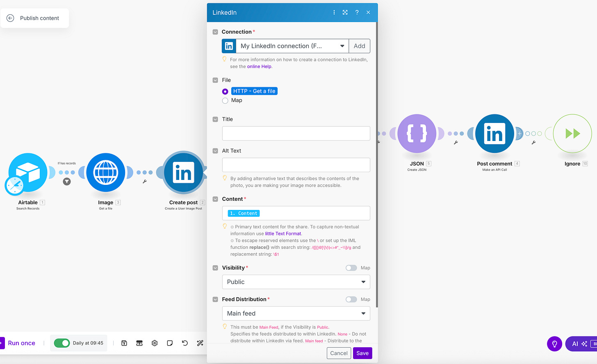Screen dimensions: 597x364
Task: Open the Post comment LinkedIn module
Action: [x=494, y=134]
